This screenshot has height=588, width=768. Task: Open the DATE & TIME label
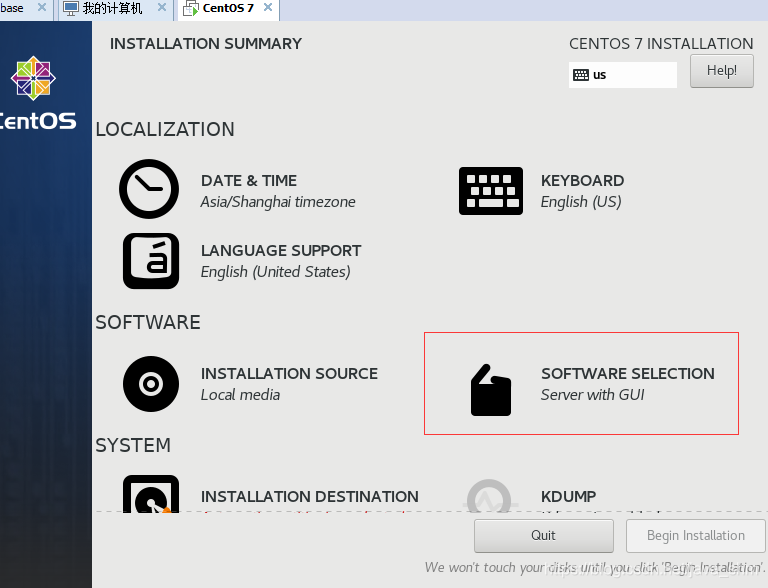[x=249, y=181]
